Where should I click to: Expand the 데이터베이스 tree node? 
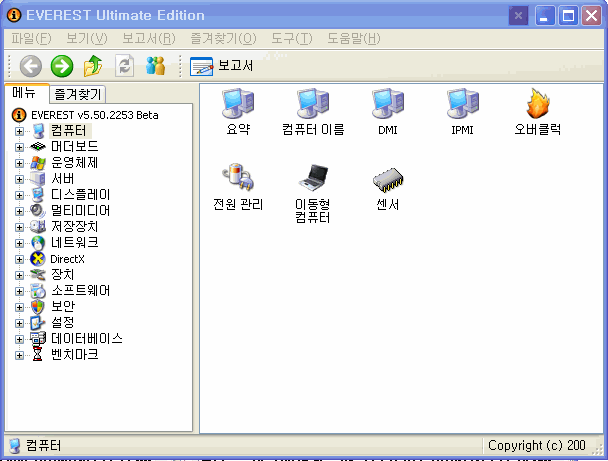coord(19,339)
